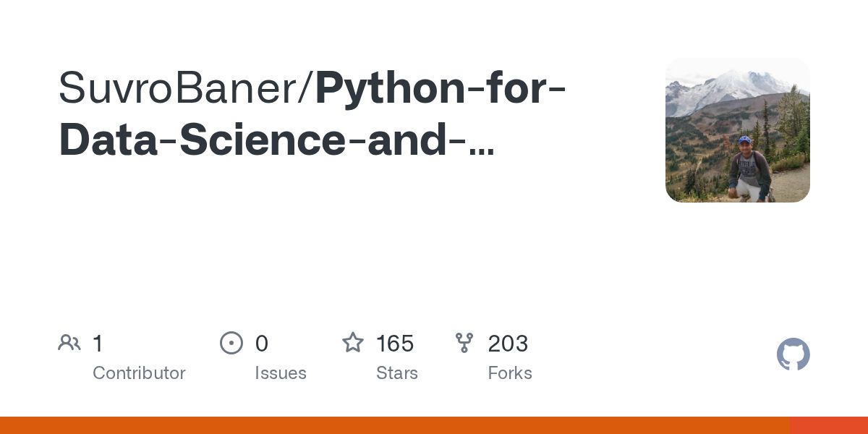Click the star icon

click(353, 343)
